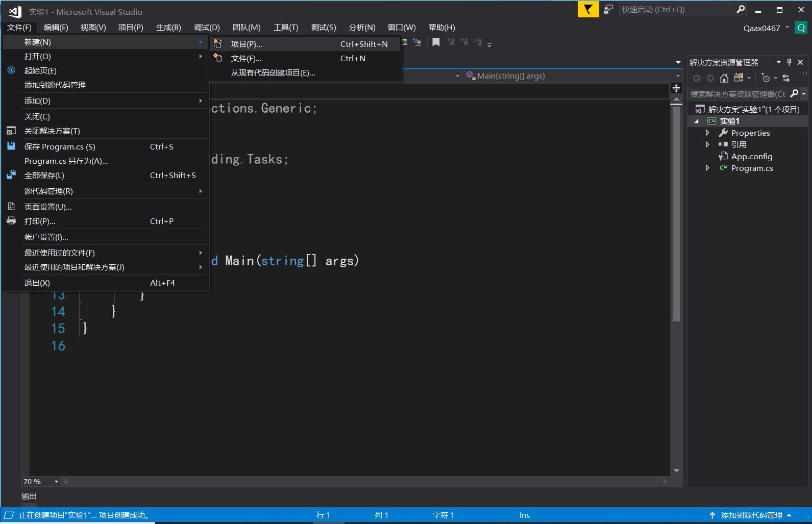812x524 pixels.
Task: Select Program.cs file in Solution Explorer
Action: pyautogui.click(x=752, y=168)
